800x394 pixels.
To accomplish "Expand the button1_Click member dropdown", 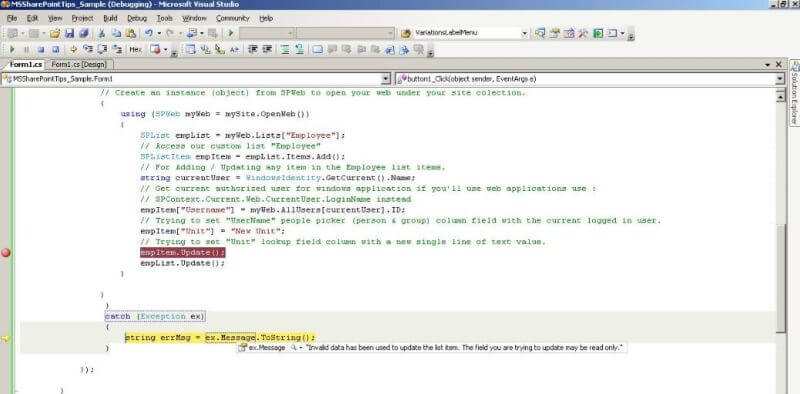I will click(x=780, y=79).
